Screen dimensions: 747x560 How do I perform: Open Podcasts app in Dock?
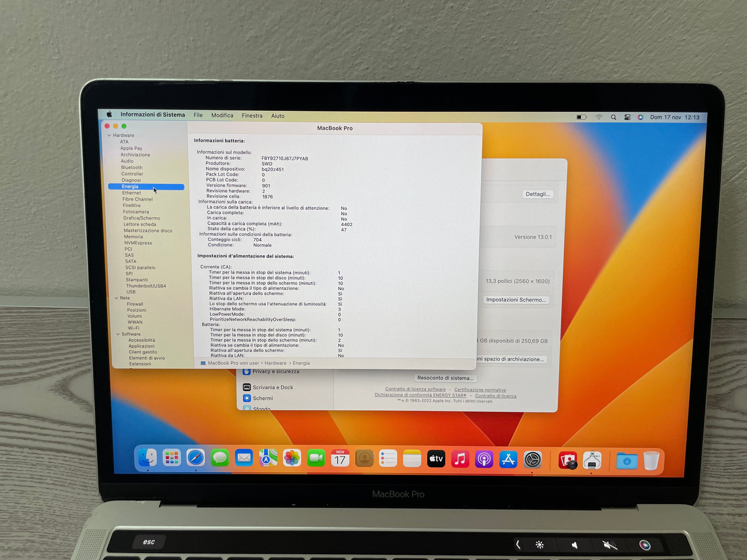[x=484, y=459]
